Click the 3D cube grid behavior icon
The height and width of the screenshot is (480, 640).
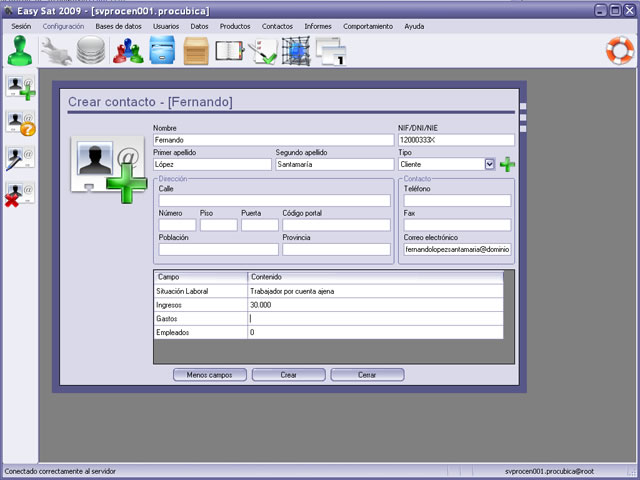(296, 51)
